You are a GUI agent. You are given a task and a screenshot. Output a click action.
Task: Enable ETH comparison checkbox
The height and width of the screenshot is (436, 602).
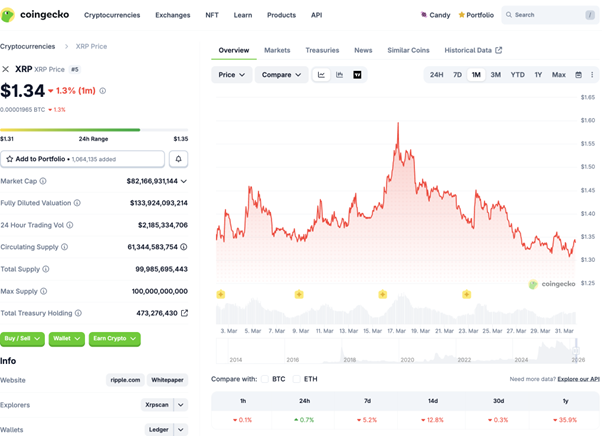click(297, 379)
